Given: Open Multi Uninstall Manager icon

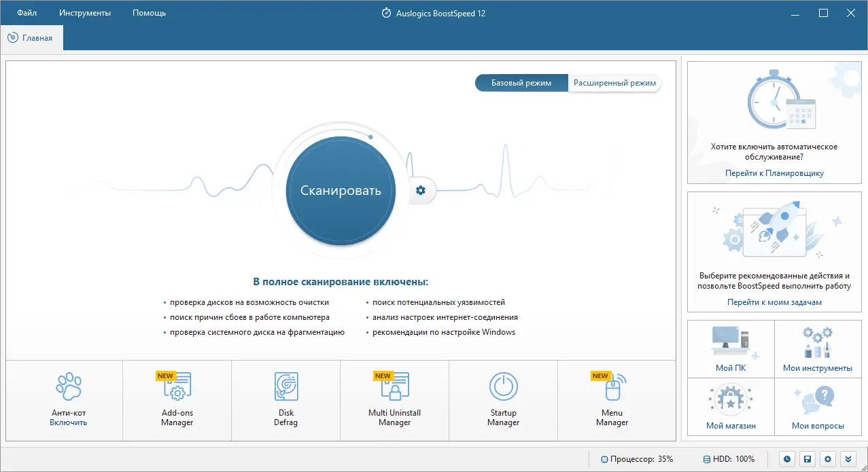Looking at the screenshot, I should (x=394, y=386).
